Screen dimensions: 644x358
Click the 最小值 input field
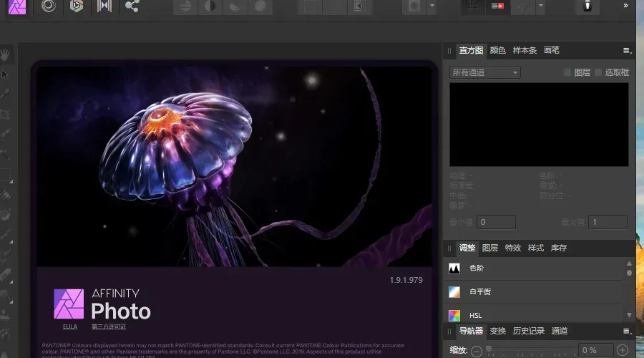click(496, 222)
